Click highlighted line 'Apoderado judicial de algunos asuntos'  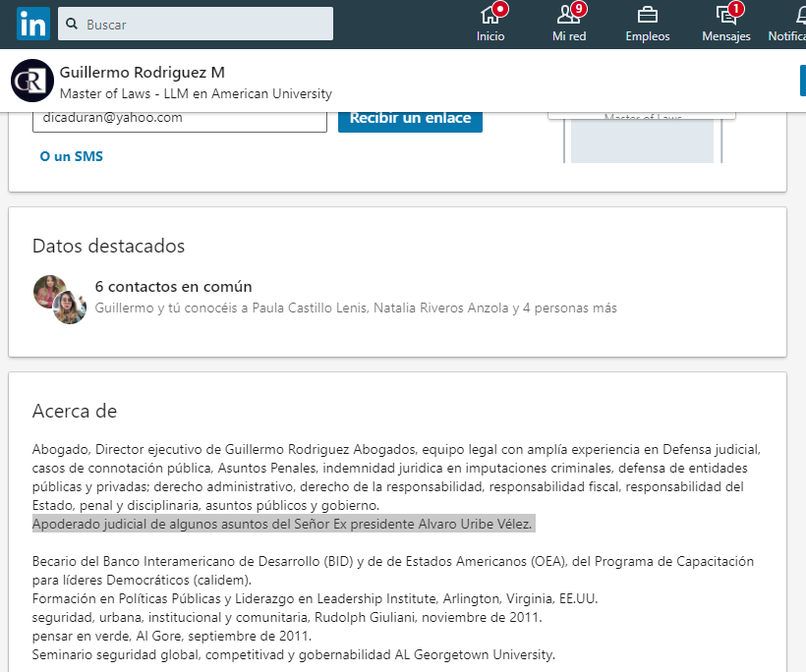tap(284, 524)
